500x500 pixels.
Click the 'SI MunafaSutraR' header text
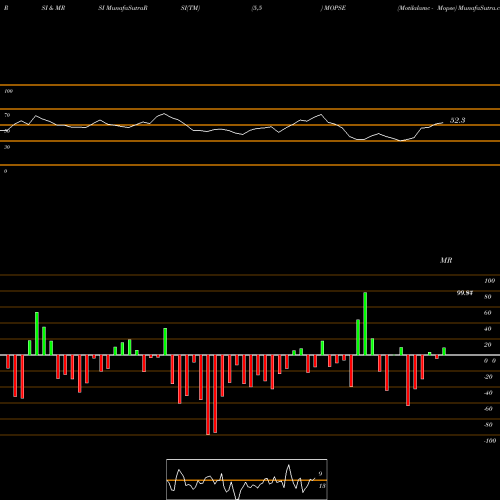[123, 8]
